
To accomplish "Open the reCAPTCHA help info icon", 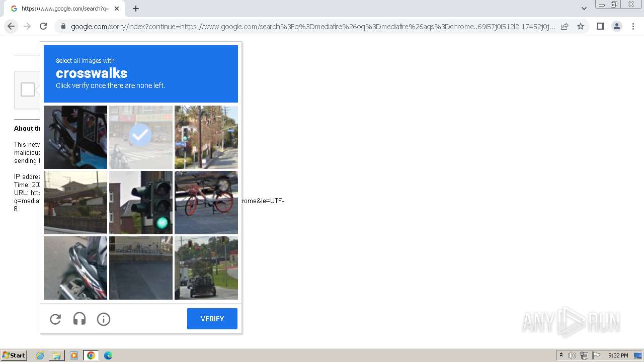I will click(x=104, y=319).
